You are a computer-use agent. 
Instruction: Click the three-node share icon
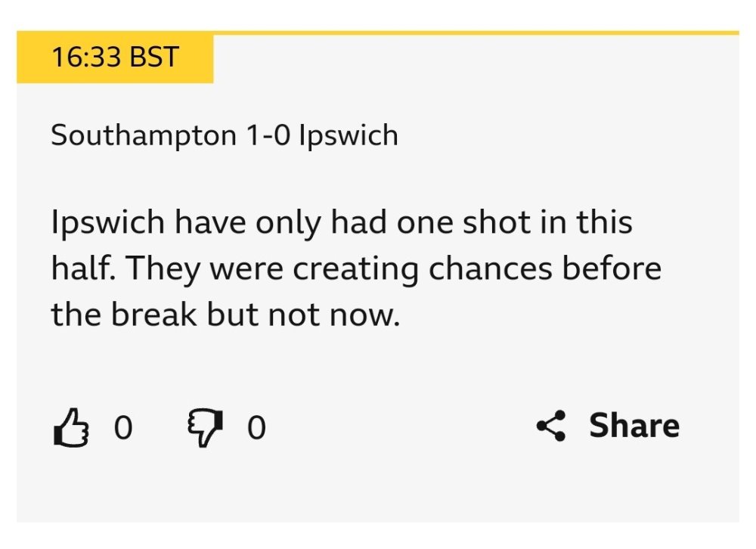coord(551,426)
